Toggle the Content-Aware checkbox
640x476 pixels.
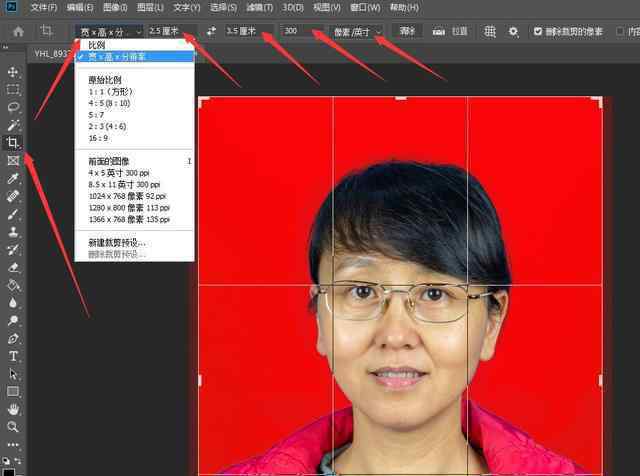[620, 31]
